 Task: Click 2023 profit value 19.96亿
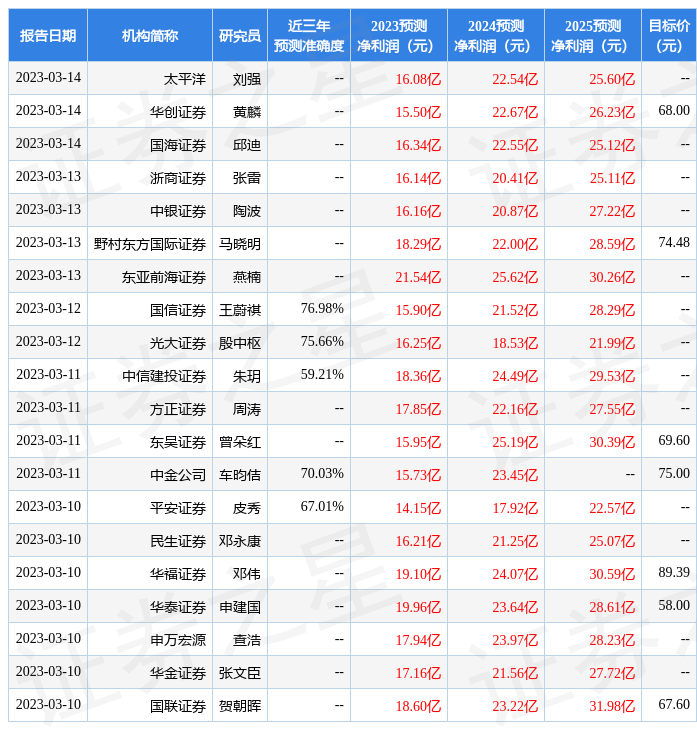pos(418,608)
